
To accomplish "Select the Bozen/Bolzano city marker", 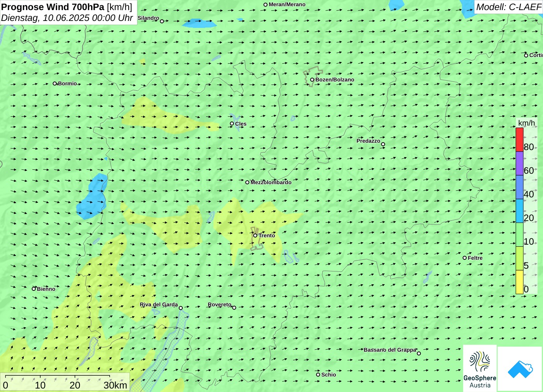I will [x=312, y=80].
